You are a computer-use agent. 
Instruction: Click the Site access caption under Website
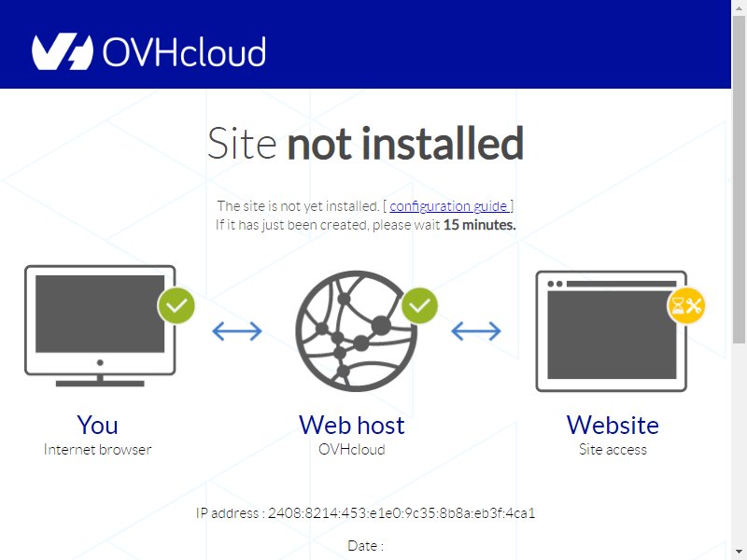pyautogui.click(x=613, y=450)
